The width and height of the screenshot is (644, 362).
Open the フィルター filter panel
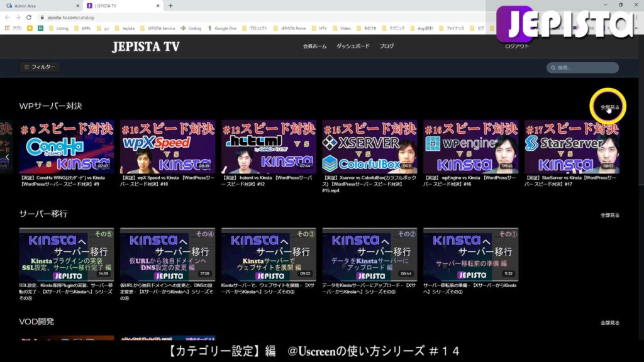(x=40, y=67)
